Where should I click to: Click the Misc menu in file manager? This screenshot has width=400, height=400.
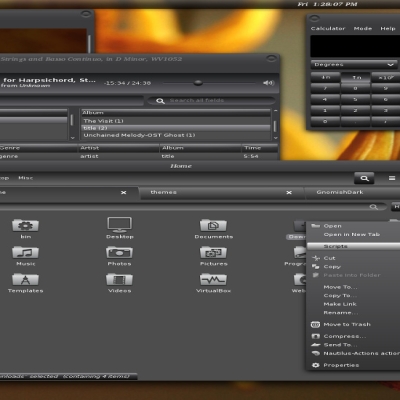click(26, 178)
